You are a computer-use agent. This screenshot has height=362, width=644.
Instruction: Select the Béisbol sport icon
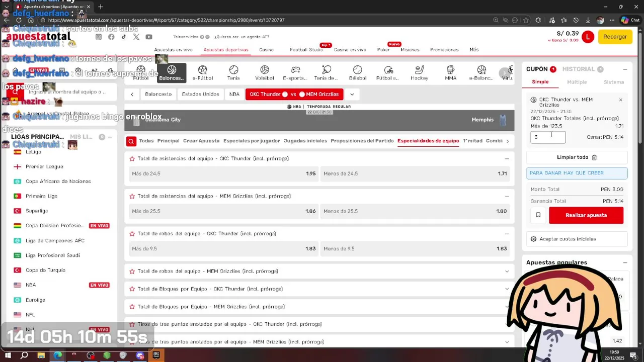point(358,73)
